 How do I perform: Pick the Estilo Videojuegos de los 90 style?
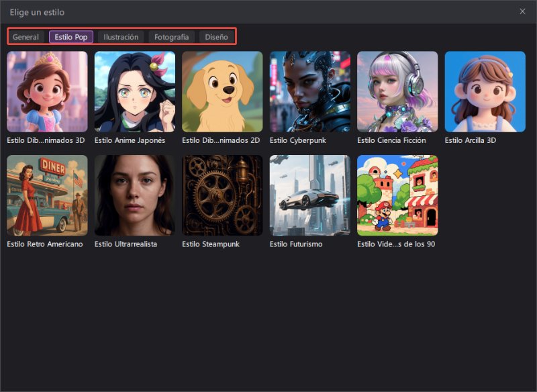point(397,195)
